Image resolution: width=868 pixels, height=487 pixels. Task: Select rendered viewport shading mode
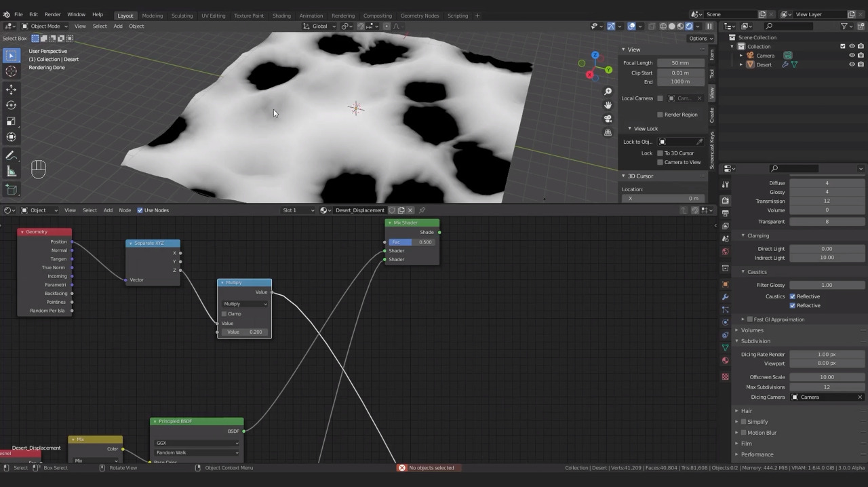pyautogui.click(x=689, y=26)
